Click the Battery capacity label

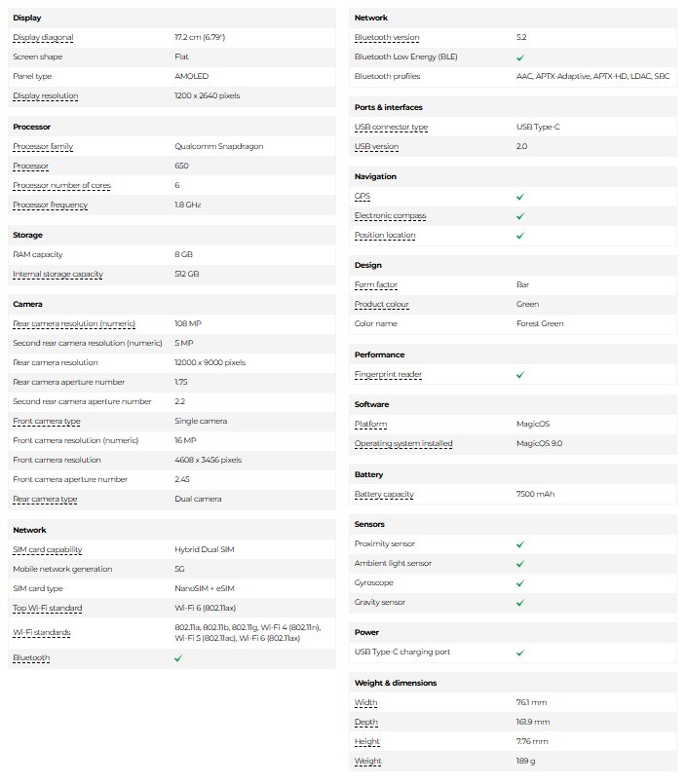click(x=384, y=495)
